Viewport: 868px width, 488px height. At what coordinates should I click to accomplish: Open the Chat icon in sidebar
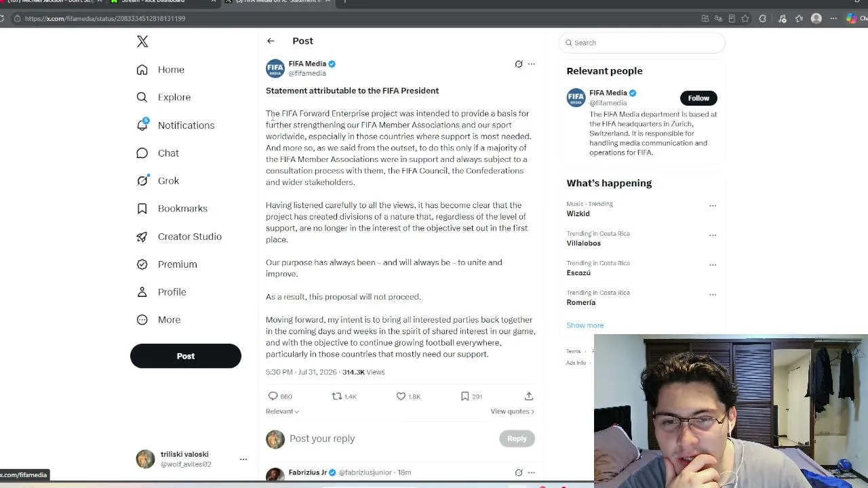tap(142, 152)
